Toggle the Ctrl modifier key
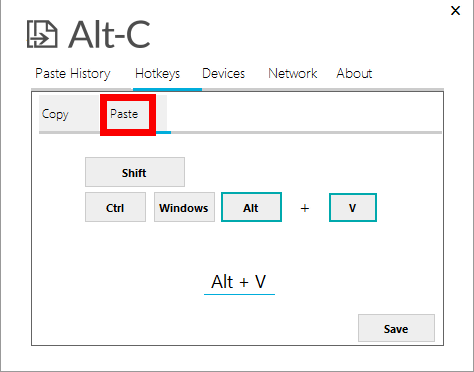 [x=115, y=207]
